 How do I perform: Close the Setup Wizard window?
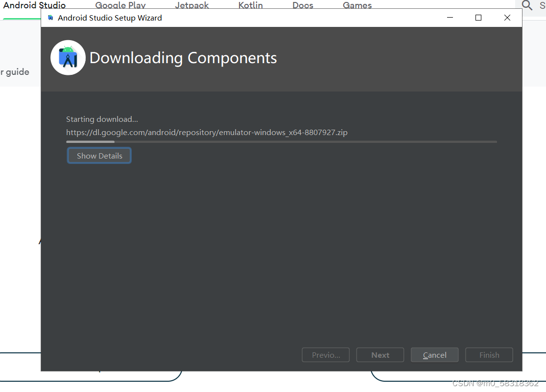click(x=507, y=18)
